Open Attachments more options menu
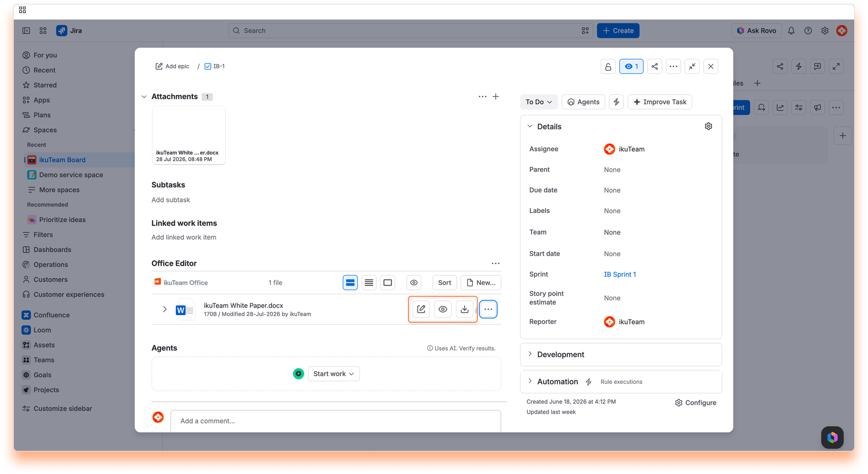This screenshot has height=474, width=868. [x=482, y=96]
